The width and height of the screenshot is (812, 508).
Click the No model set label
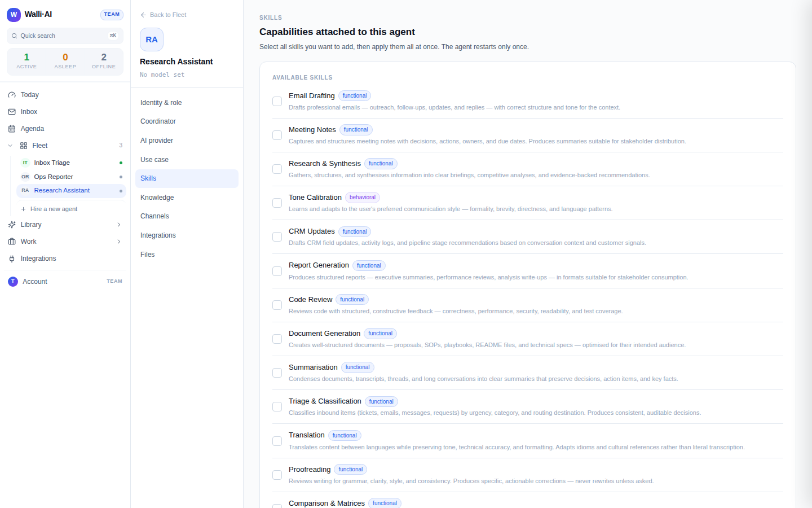click(162, 75)
